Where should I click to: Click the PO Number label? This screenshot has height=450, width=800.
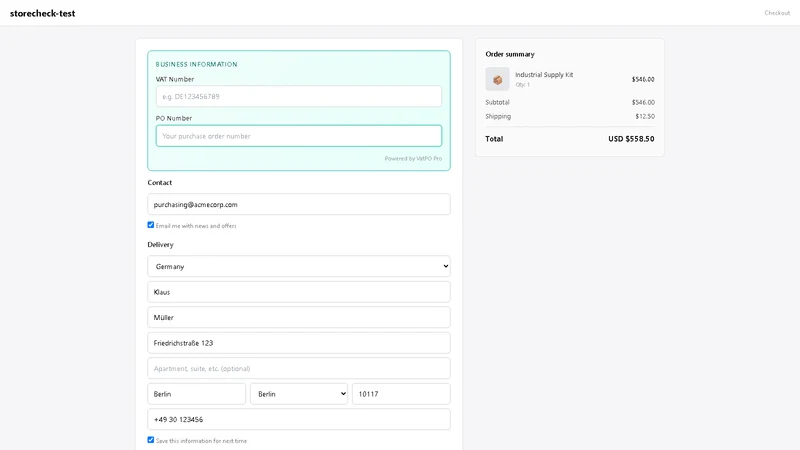click(x=173, y=118)
